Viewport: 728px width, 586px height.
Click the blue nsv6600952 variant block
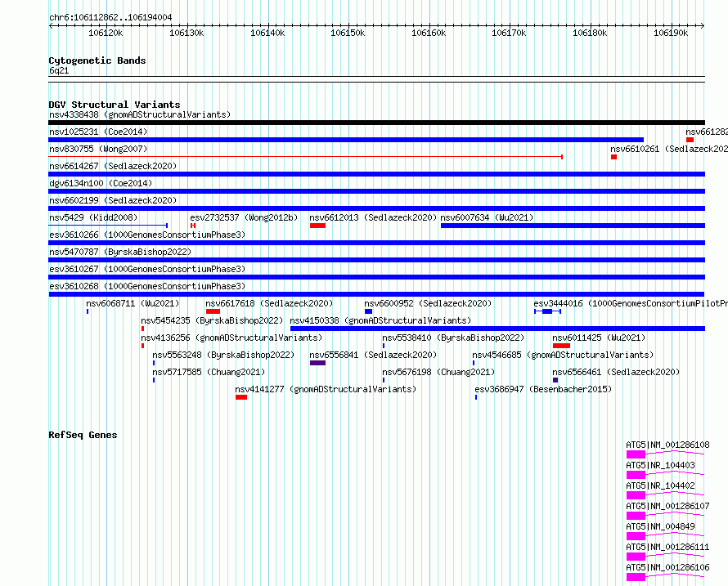point(368,311)
